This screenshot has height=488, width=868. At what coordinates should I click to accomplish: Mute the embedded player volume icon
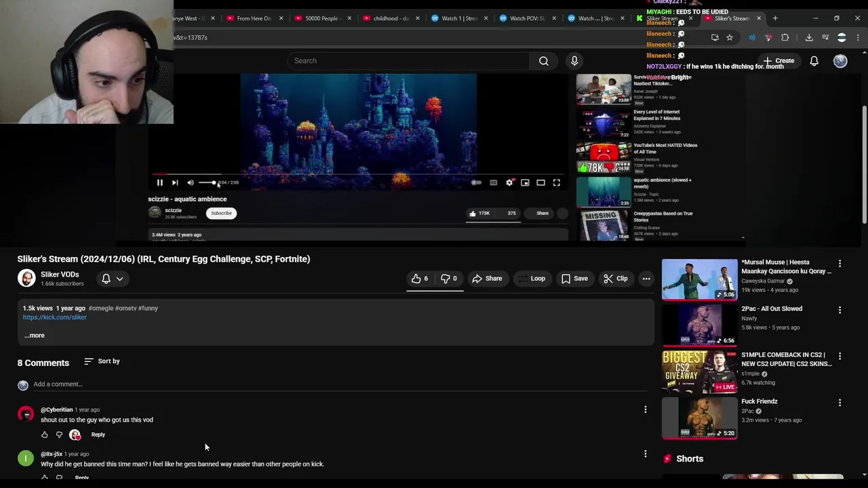(x=191, y=182)
